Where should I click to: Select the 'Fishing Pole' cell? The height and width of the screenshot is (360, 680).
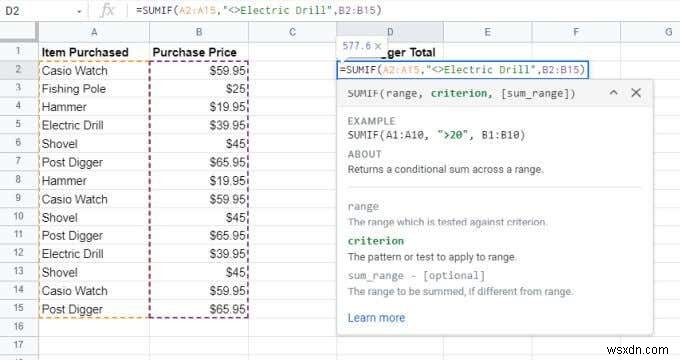click(94, 88)
